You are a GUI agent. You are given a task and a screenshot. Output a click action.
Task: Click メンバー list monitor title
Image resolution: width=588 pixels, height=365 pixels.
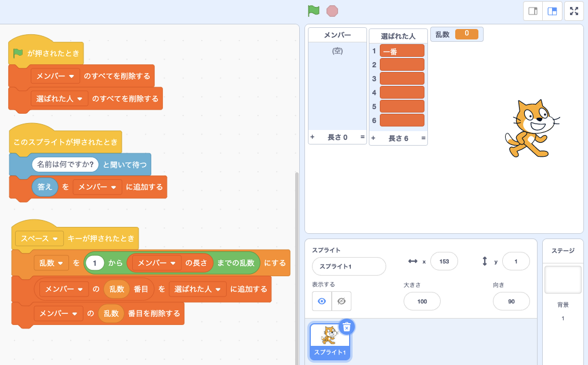click(x=337, y=35)
